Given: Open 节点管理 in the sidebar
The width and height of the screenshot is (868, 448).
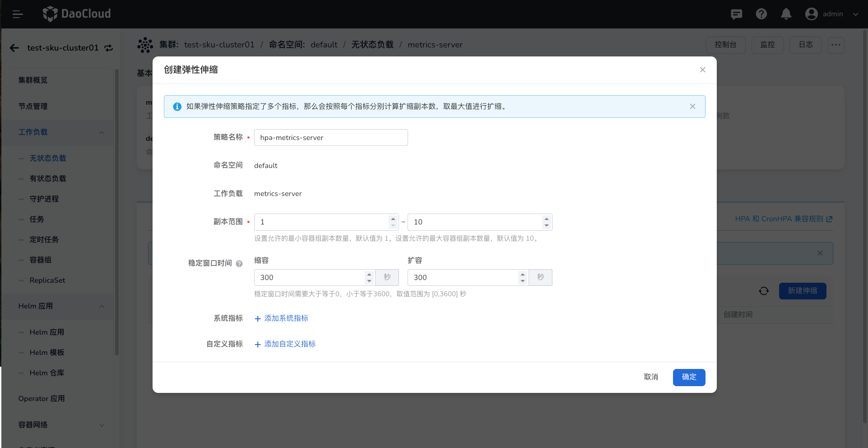Looking at the screenshot, I should click(x=33, y=107).
